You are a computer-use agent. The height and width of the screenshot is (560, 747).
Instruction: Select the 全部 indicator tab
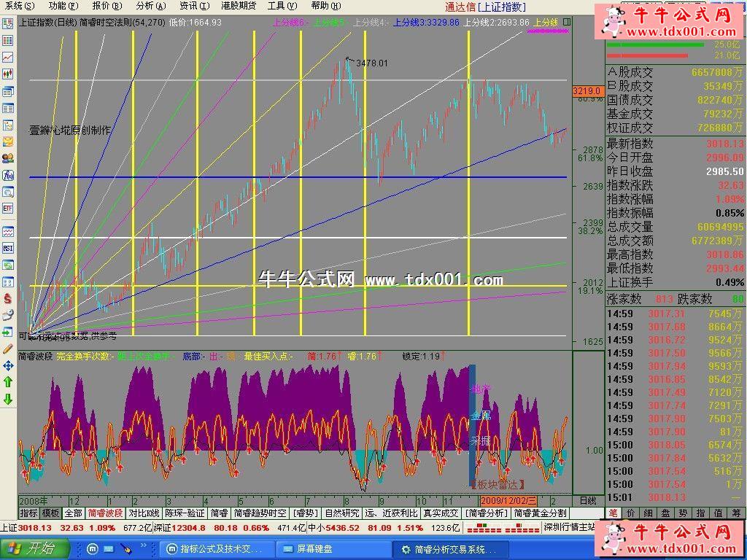(x=74, y=513)
